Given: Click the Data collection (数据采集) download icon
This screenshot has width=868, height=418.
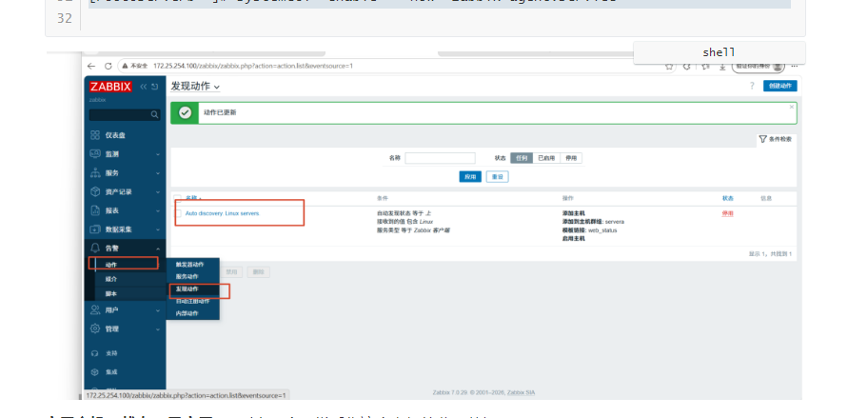Looking at the screenshot, I should tap(95, 229).
